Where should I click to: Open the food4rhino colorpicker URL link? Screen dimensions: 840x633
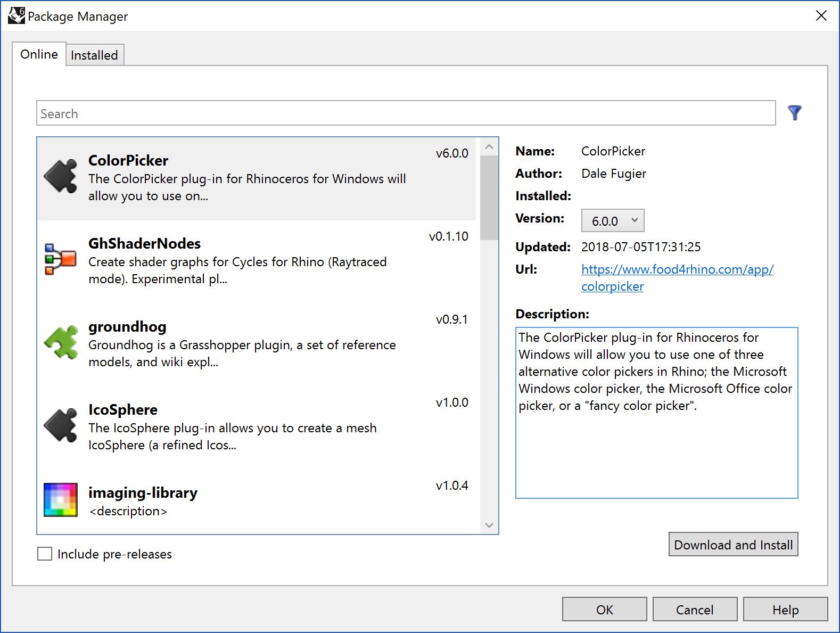677,269
